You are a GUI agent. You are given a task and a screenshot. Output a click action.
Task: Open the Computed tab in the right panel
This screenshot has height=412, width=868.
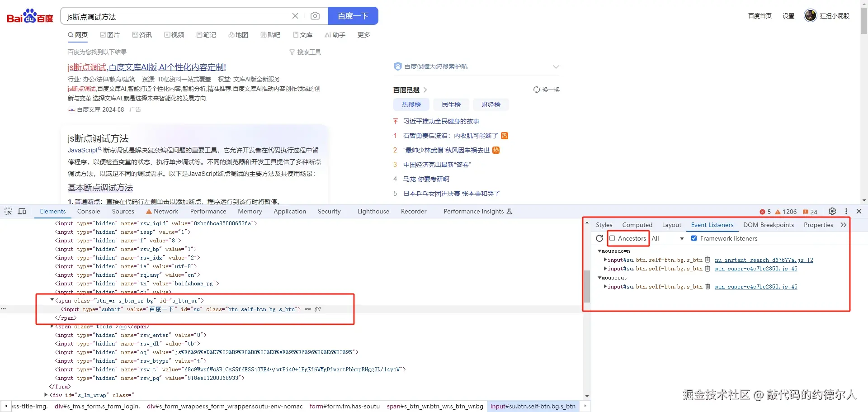pos(637,225)
